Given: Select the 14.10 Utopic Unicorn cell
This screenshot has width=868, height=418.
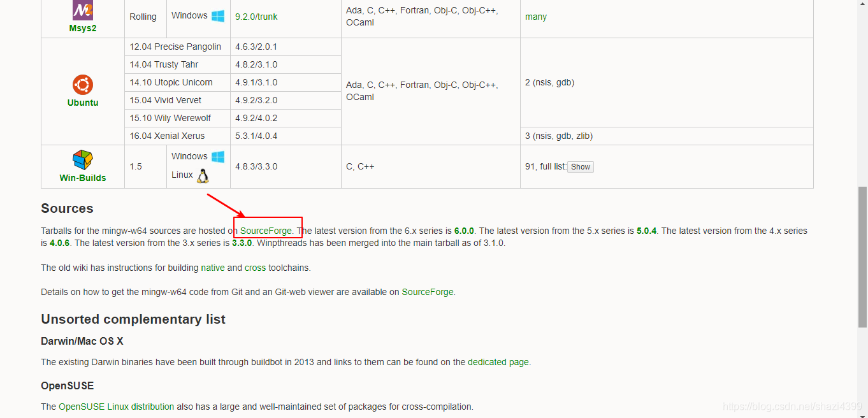Looking at the screenshot, I should pos(177,82).
